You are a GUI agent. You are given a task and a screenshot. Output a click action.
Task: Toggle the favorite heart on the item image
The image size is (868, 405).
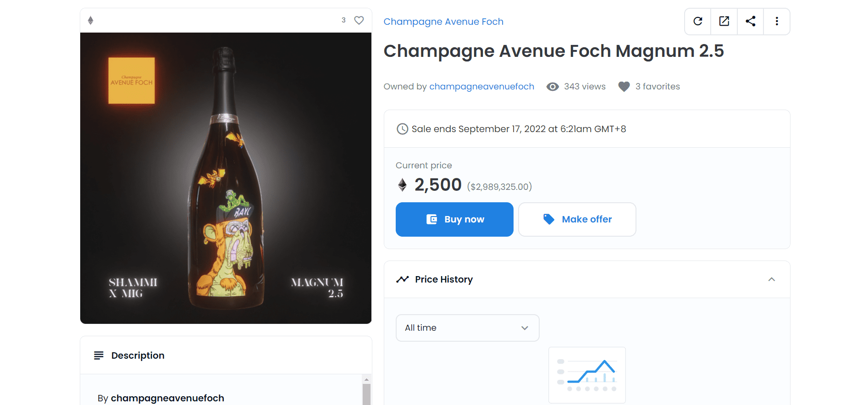359,20
